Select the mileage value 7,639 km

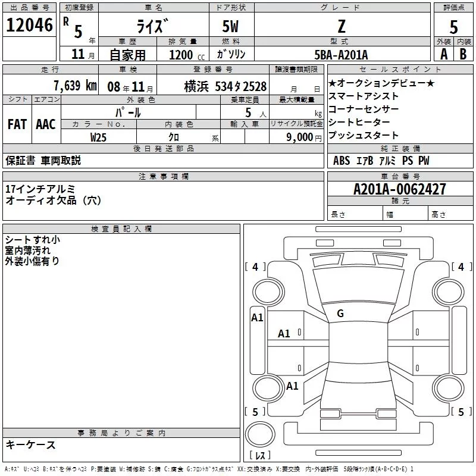coord(74,85)
